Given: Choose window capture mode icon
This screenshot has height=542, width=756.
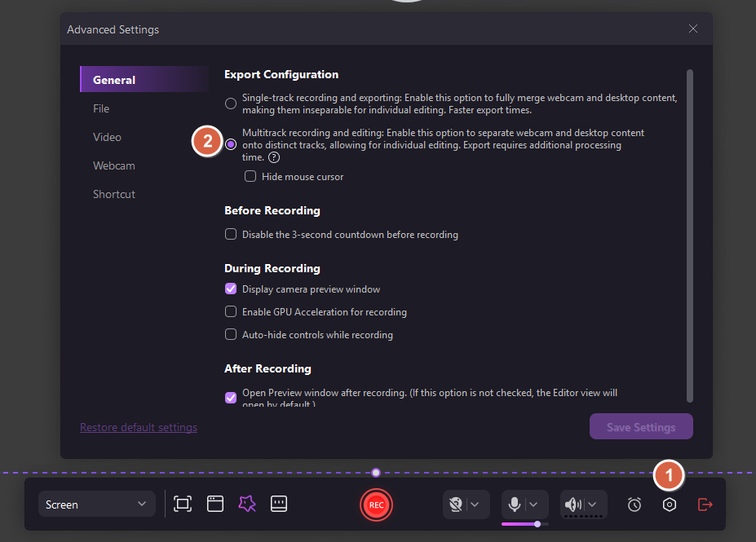Looking at the screenshot, I should (214, 505).
